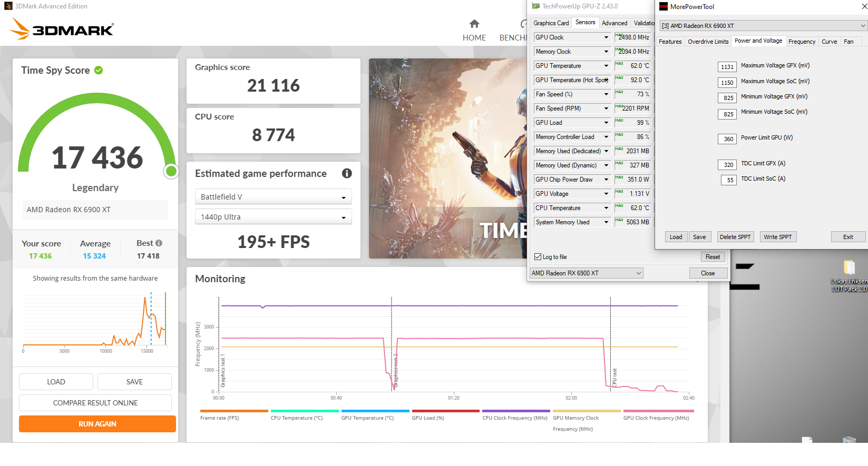Viewport: 868px width, 466px height.
Task: Click the info icon next to Best score
Action: (x=159, y=243)
